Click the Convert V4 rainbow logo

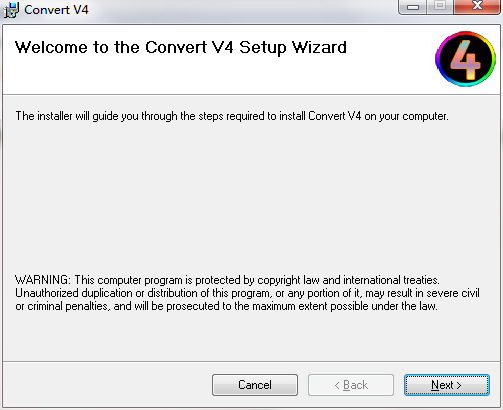[465, 59]
